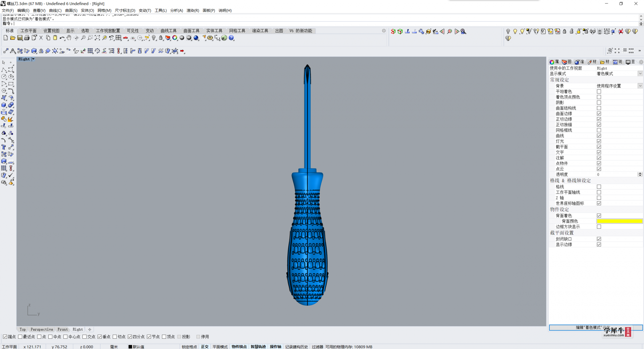
Task: Click the rectangular Array icon in transform toolbar
Action: tap(90, 51)
